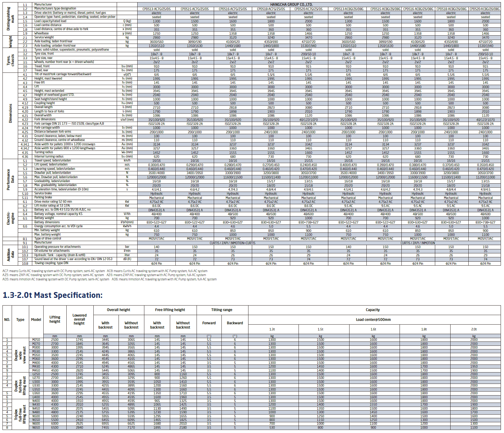Click 'Lowering speed, laden/unladen' label
The image size is (504, 433).
(x=55, y=169)
